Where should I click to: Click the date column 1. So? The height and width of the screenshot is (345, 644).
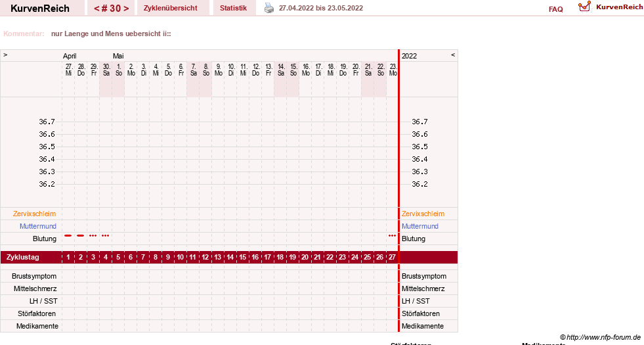pos(119,70)
